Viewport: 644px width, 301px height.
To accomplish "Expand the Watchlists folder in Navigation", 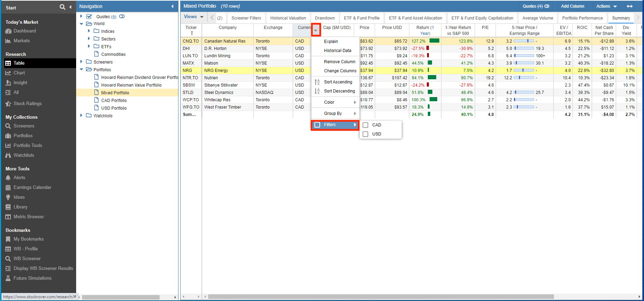I will point(81,116).
